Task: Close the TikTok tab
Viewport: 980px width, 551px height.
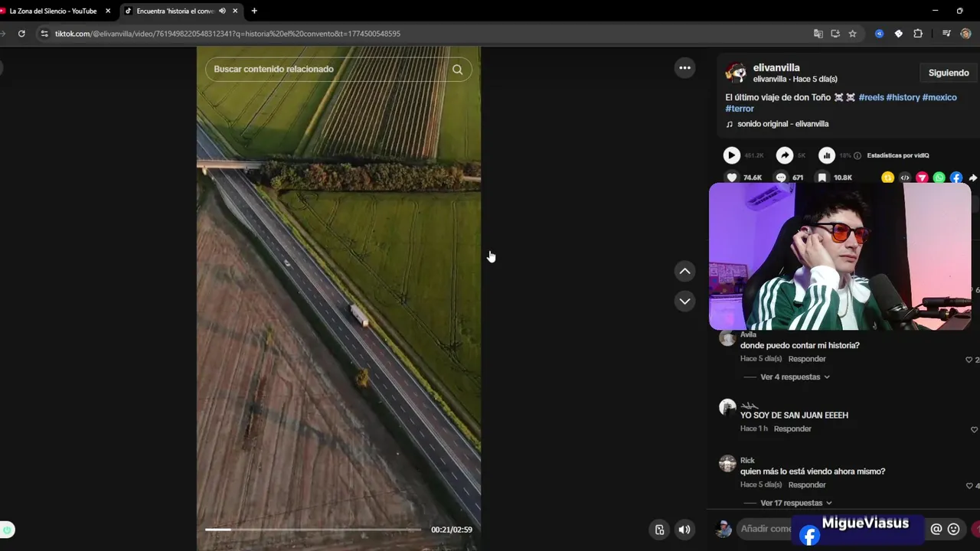Action: [234, 11]
